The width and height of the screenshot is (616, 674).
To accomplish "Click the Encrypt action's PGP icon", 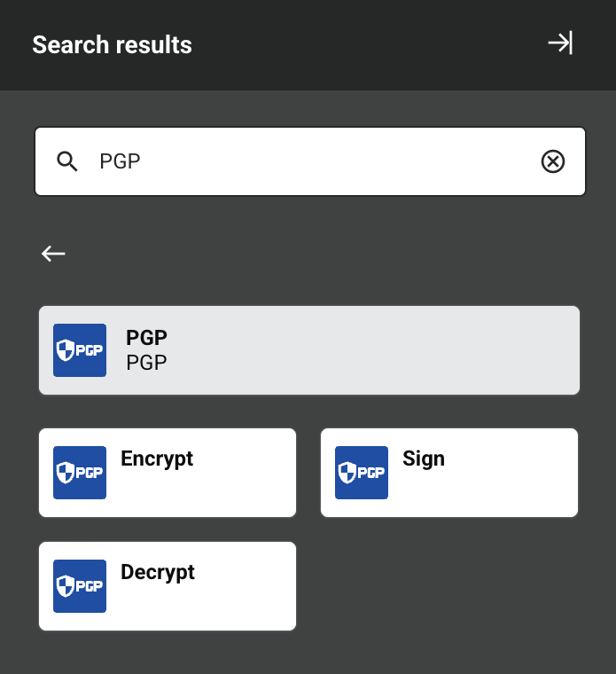I will click(x=80, y=473).
